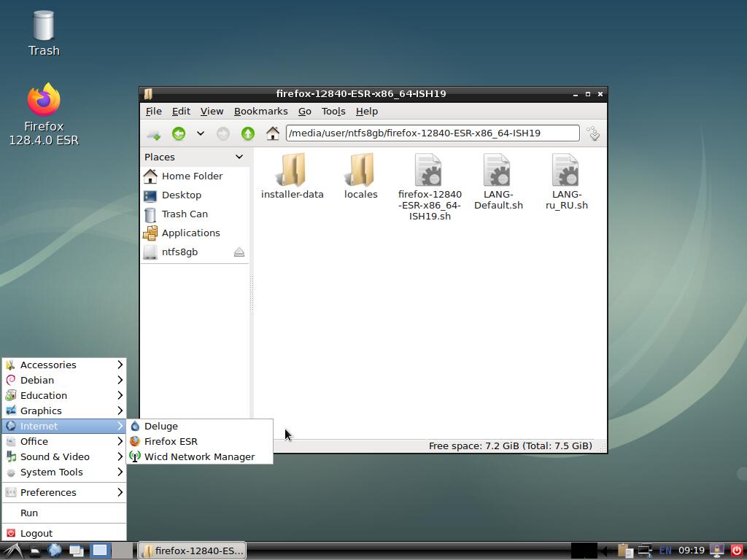Choose Run from the start menu

pos(64,513)
